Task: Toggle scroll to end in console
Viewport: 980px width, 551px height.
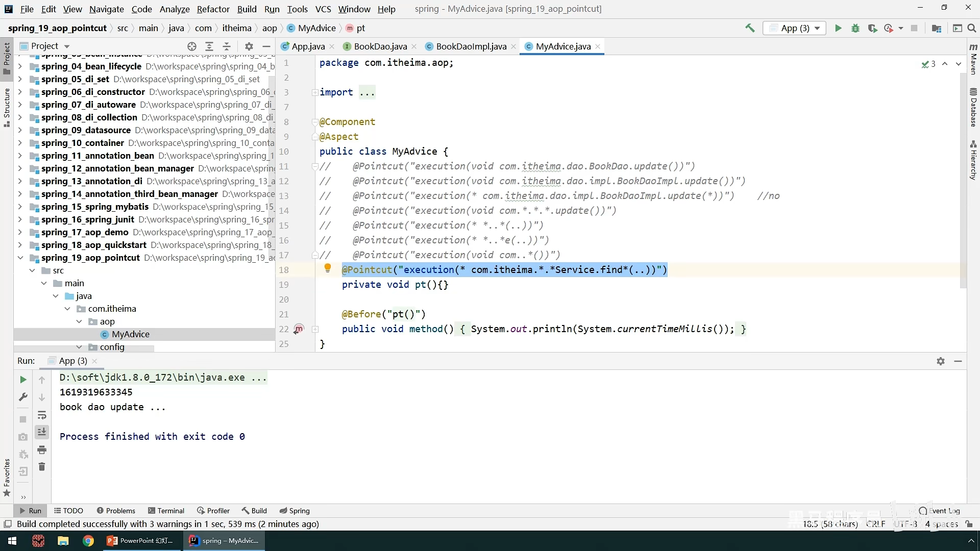Action: (x=42, y=432)
